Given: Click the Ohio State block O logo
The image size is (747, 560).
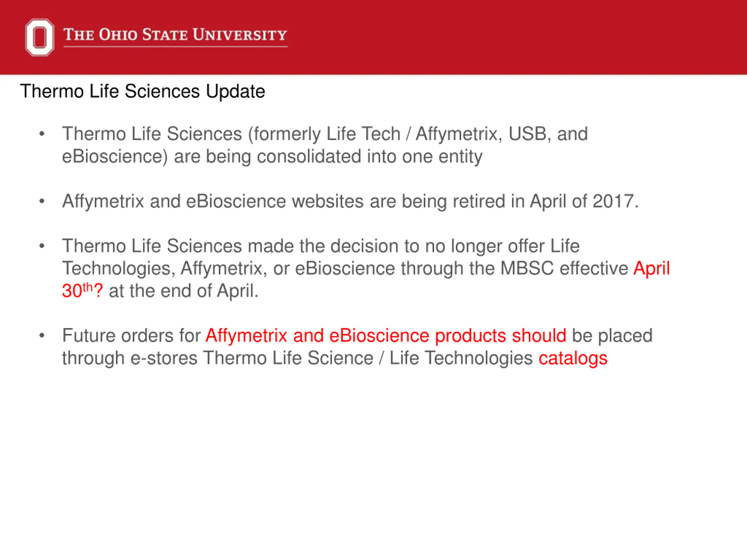Looking at the screenshot, I should (x=39, y=37).
